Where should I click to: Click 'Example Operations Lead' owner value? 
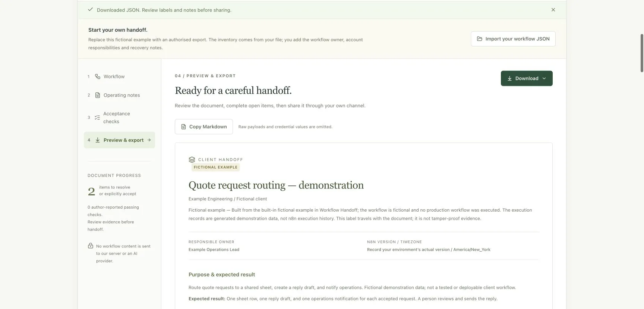pos(214,250)
